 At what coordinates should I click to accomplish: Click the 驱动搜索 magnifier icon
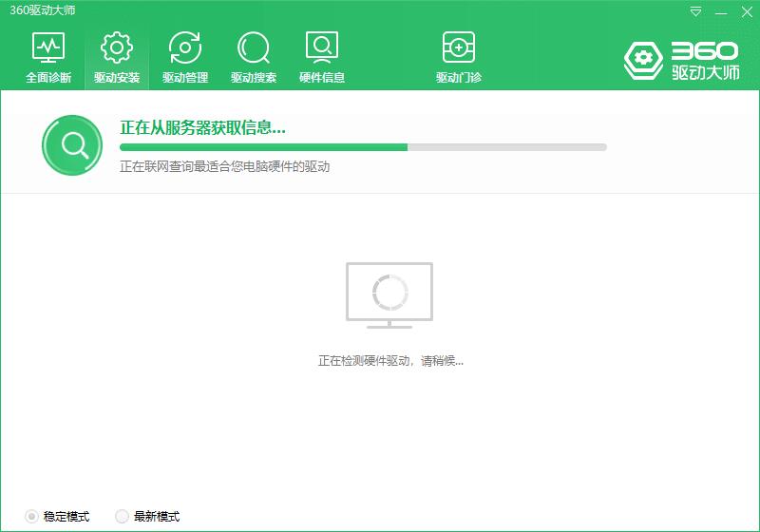tap(254, 47)
